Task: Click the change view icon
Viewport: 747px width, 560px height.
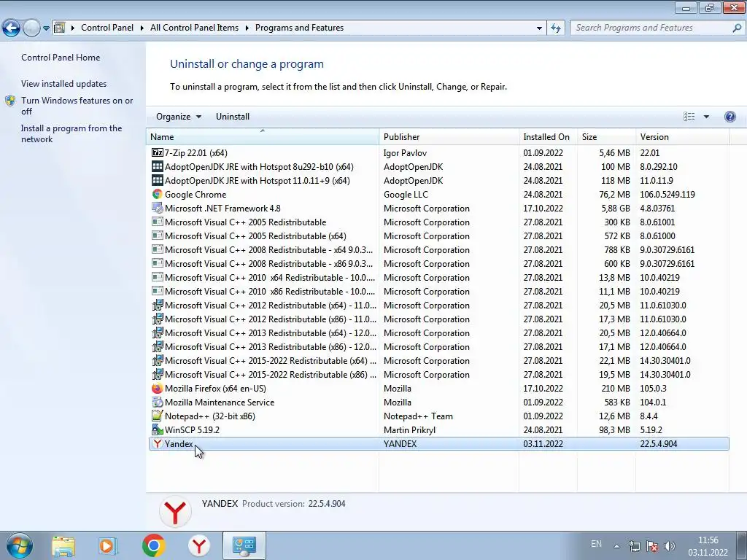Action: point(689,117)
